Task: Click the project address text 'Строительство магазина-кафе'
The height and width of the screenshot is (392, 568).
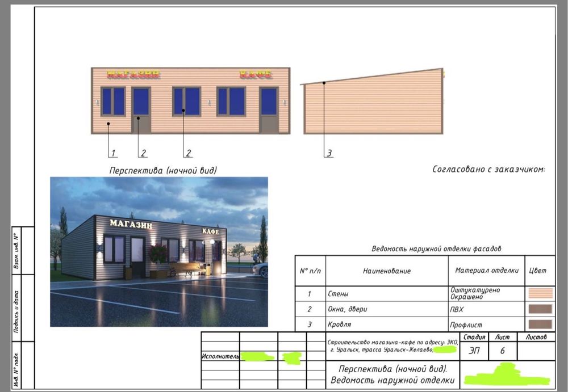Action: 392,346
